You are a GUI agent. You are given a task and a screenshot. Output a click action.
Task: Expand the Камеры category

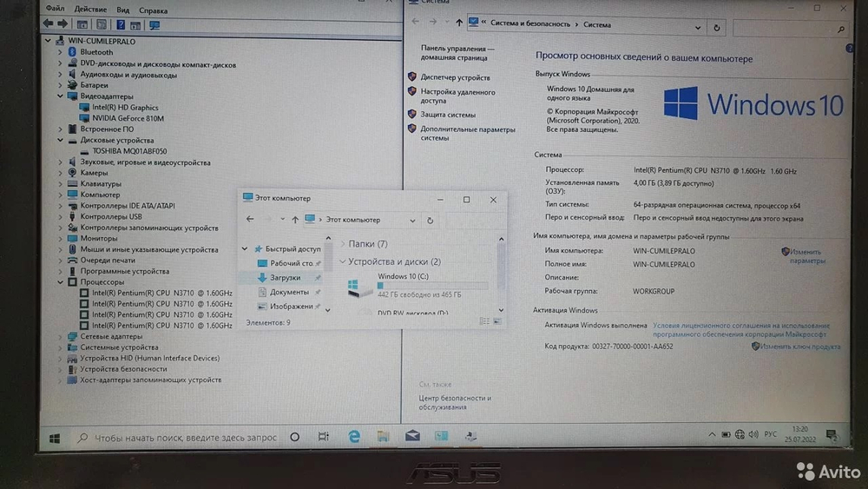(x=60, y=173)
